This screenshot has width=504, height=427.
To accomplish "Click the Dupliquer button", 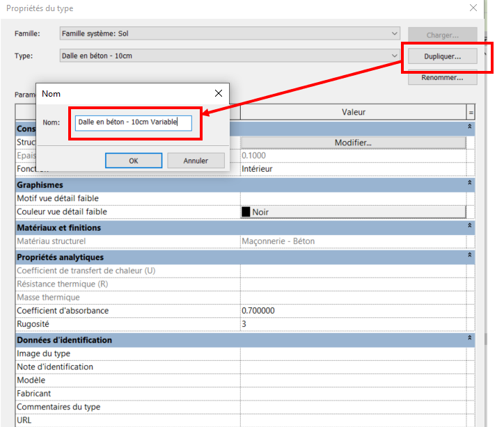I will point(442,56).
